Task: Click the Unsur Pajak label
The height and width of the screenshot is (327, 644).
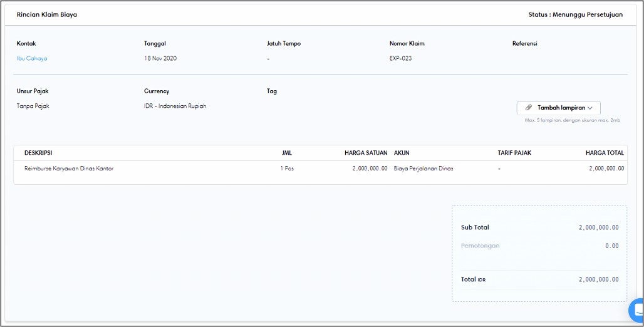Action: point(33,91)
